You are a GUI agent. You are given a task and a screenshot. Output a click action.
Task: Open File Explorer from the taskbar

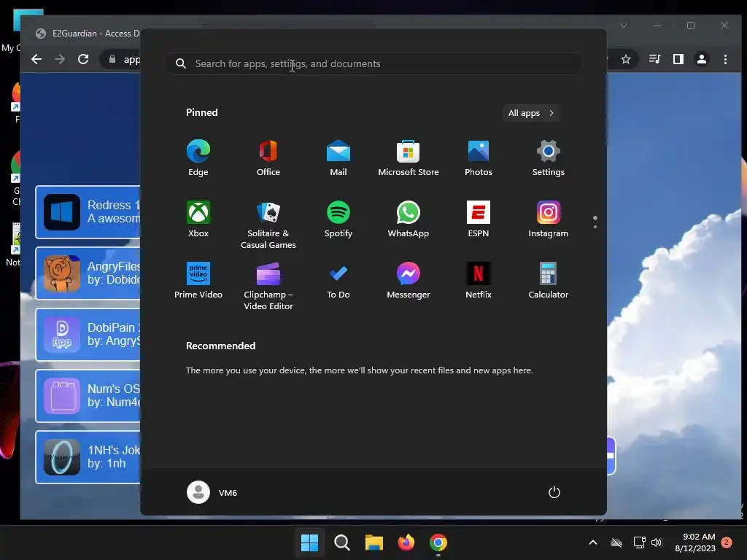(x=374, y=542)
